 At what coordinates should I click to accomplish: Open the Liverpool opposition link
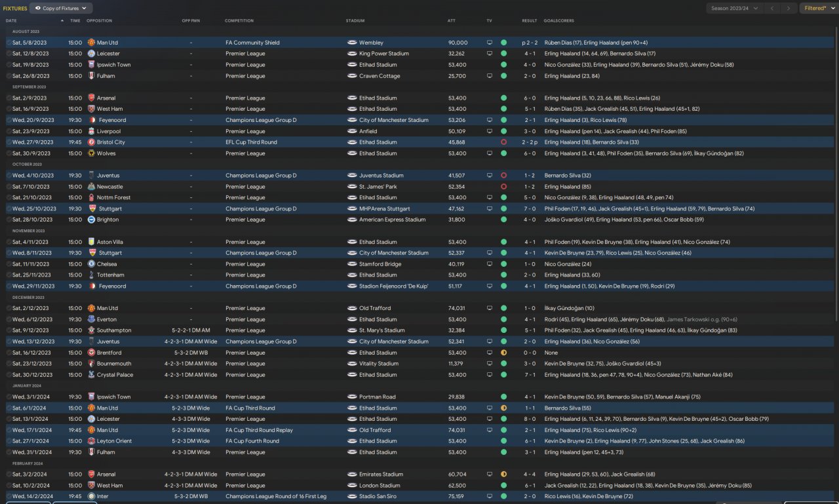(x=109, y=131)
